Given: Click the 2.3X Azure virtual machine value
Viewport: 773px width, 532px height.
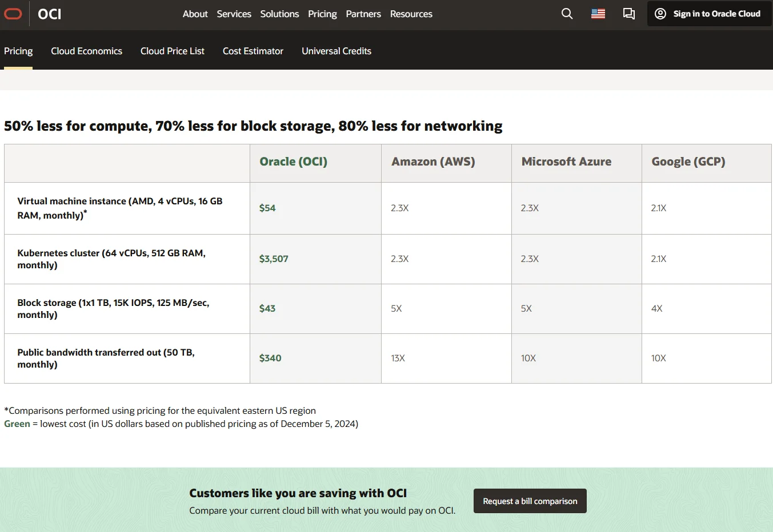Looking at the screenshot, I should click(530, 208).
